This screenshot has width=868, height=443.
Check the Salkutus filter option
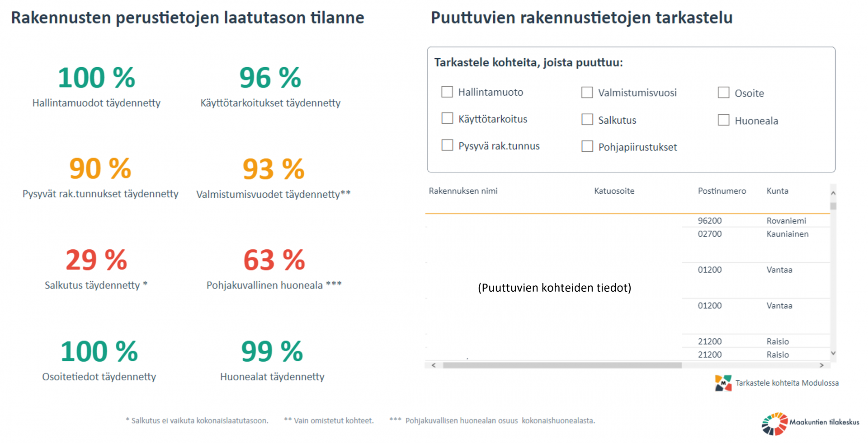click(587, 119)
